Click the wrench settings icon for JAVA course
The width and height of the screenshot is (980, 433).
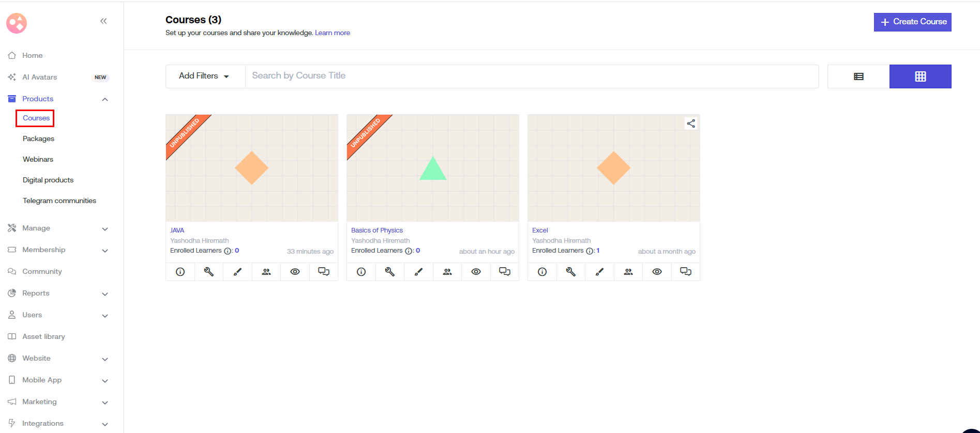pos(209,272)
